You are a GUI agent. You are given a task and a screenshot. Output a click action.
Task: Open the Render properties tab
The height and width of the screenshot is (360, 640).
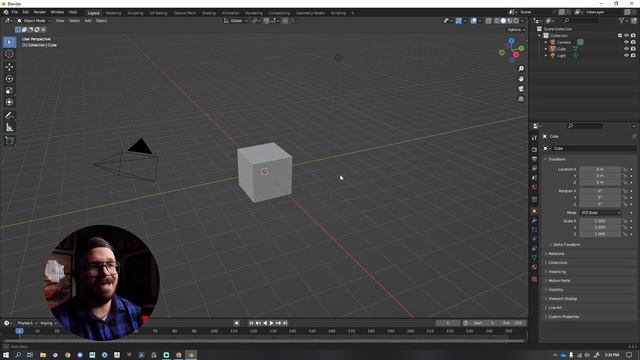534,149
